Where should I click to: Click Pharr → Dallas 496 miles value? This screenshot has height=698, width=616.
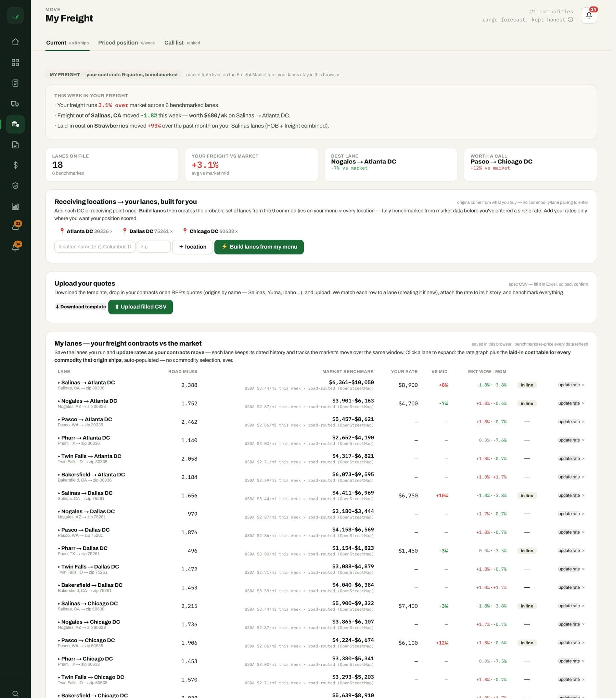coord(192,551)
